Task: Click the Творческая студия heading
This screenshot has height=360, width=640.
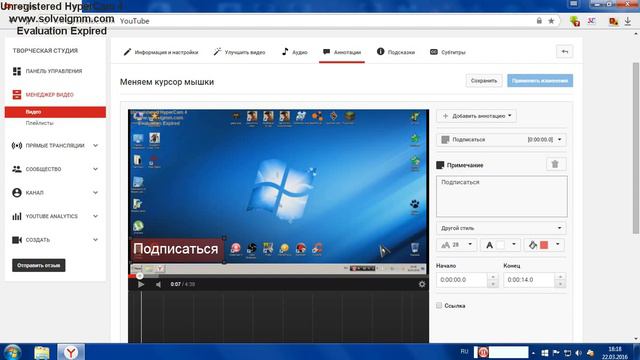Action: coord(45,51)
